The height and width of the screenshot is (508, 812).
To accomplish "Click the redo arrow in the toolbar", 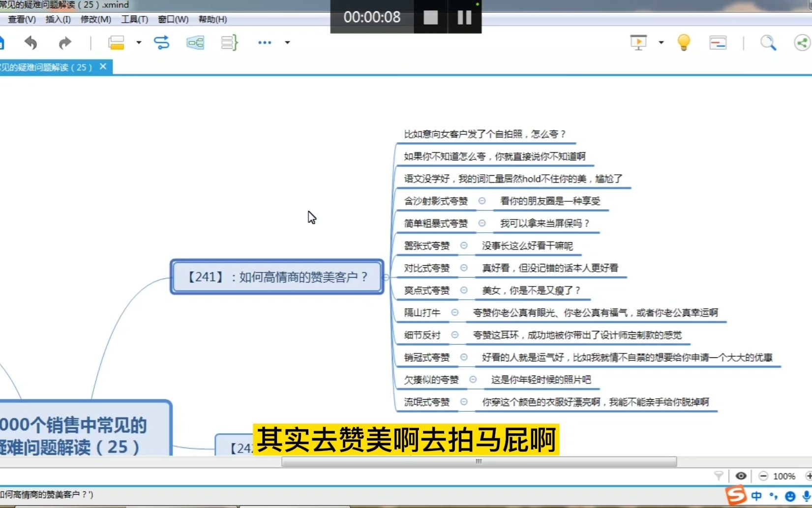I will click(x=65, y=43).
